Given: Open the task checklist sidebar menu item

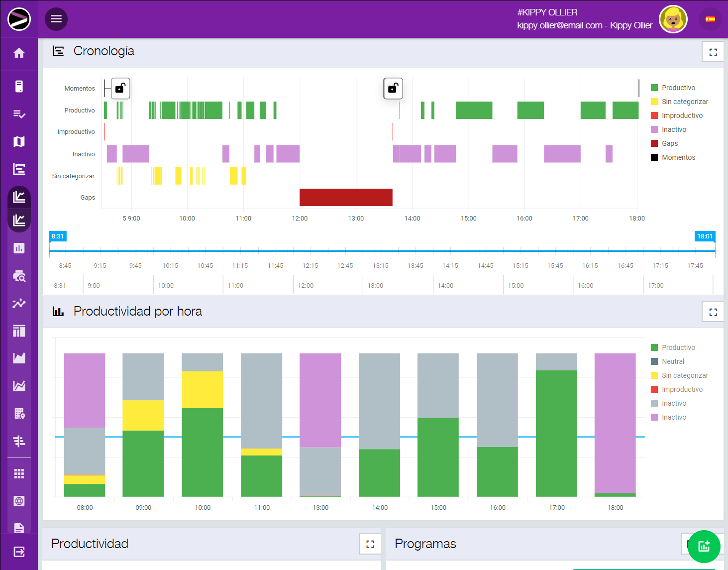Looking at the screenshot, I should click(x=19, y=114).
